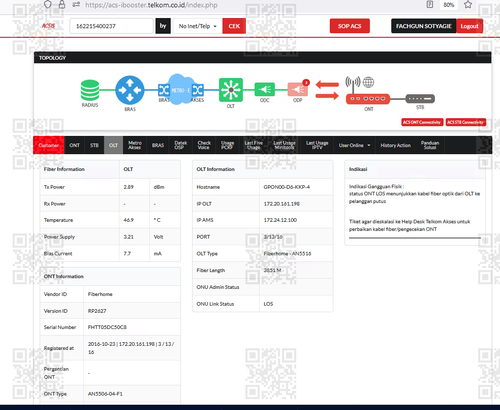Click the Vendor ID Fiberhome value
The width and height of the screenshot is (500, 410).
[x=100, y=294]
